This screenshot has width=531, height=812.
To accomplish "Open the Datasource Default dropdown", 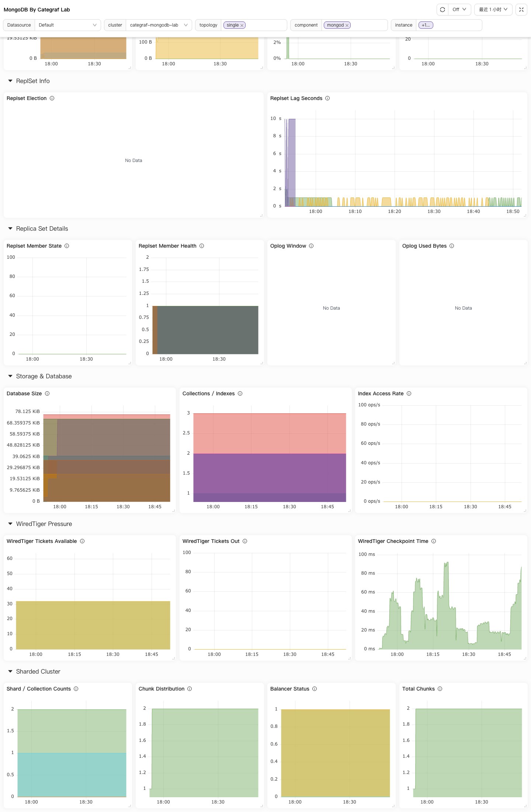I will click(x=68, y=25).
